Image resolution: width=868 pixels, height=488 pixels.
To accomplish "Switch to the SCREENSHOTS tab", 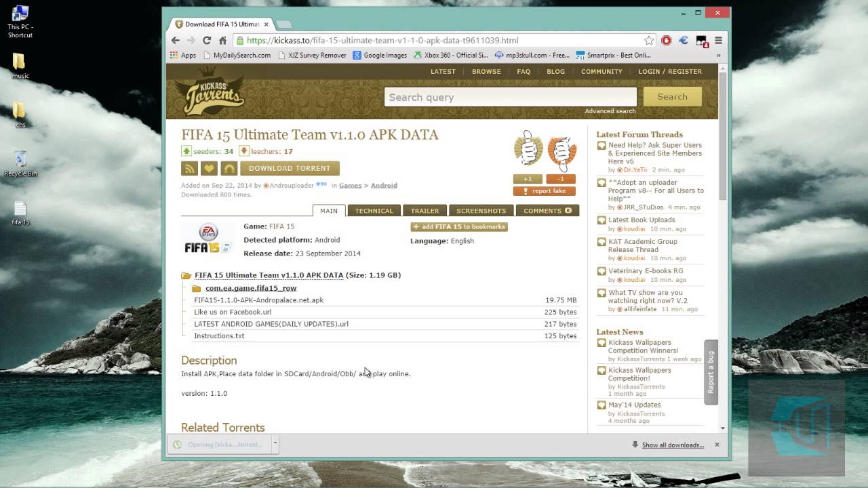I will point(481,210).
